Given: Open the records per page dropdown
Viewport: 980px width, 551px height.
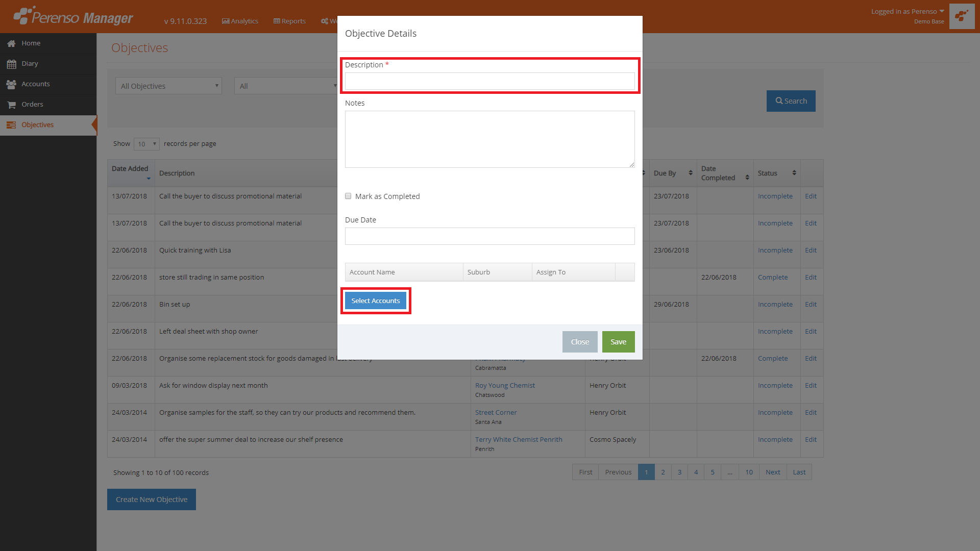Looking at the screenshot, I should (x=146, y=144).
